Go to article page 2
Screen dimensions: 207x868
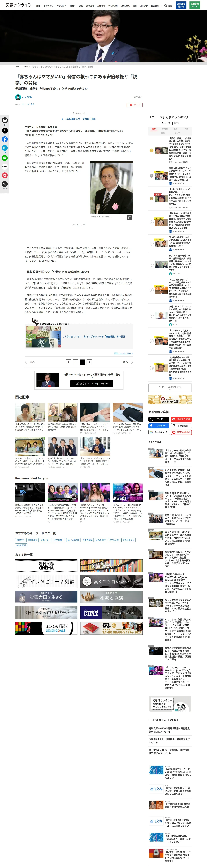coord(75,362)
